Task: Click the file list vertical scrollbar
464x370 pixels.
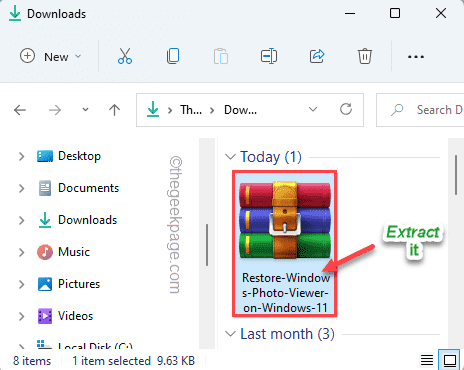Action: [x=456, y=175]
